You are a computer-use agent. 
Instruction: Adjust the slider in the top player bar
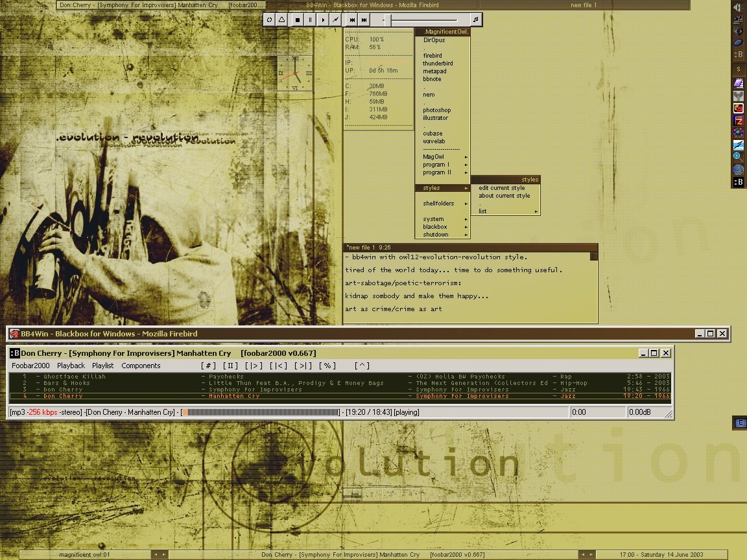click(x=420, y=19)
